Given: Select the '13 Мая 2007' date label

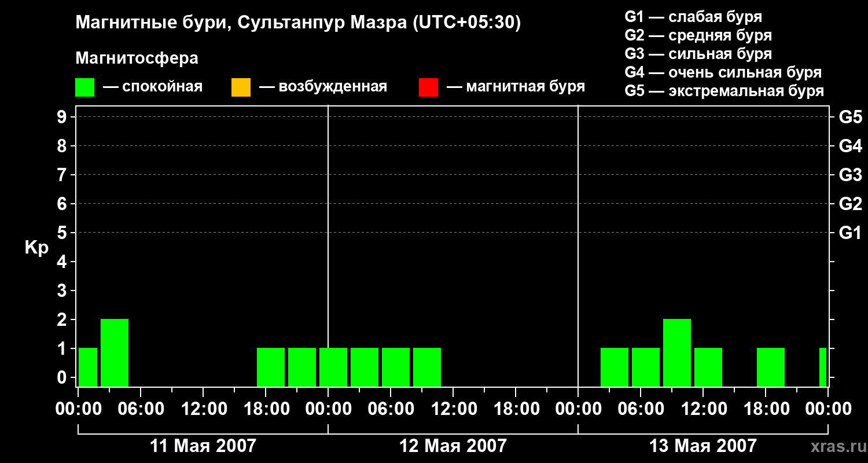Looking at the screenshot, I should (x=703, y=446).
